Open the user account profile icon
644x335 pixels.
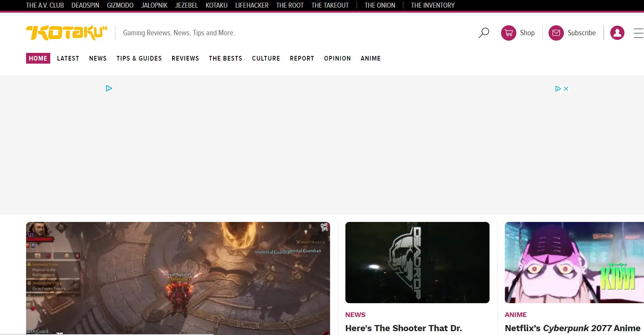pyautogui.click(x=617, y=33)
